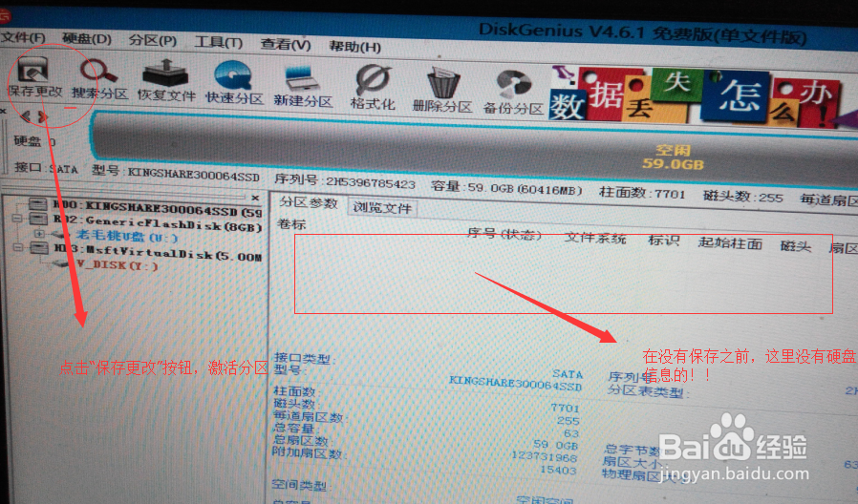The width and height of the screenshot is (858, 504).
Task: Select HD0:KINGSHARE300064SSD in disk tree
Action: coord(157,208)
